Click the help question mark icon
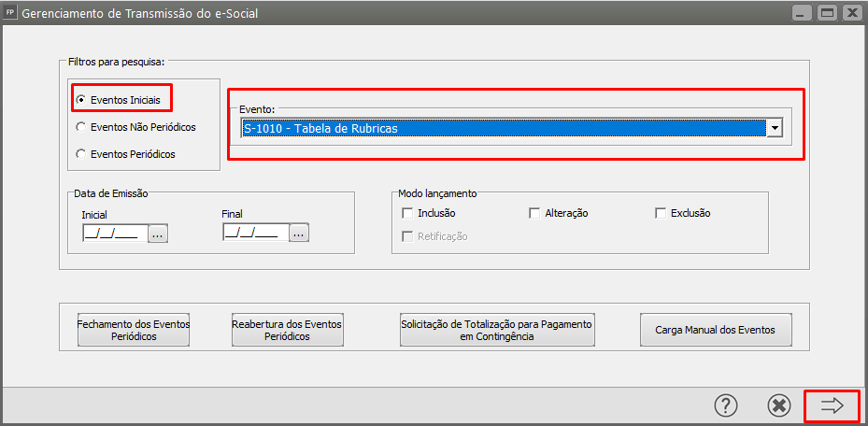Viewport: 868px width, 426px height. pyautogui.click(x=726, y=405)
